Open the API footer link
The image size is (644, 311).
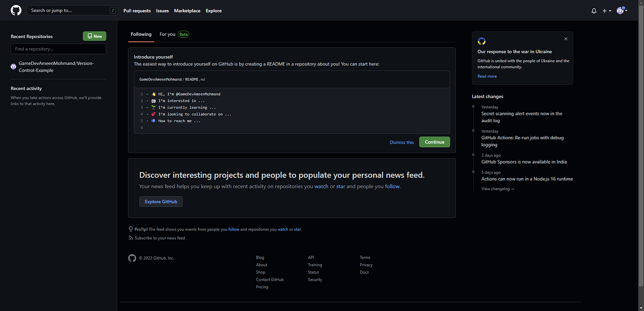click(311, 258)
